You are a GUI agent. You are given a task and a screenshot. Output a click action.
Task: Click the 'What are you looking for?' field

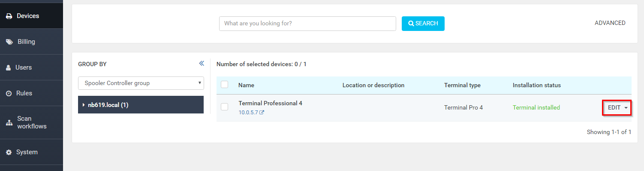click(307, 24)
